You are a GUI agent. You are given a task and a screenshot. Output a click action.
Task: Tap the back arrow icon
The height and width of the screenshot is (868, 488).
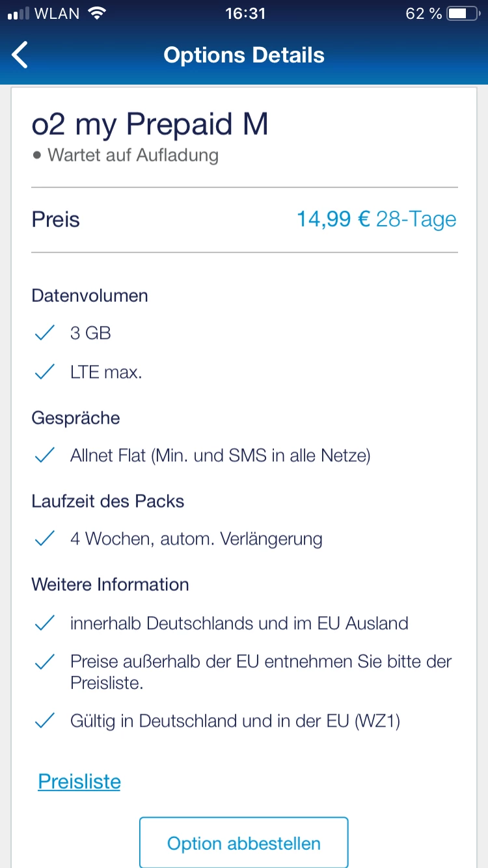point(21,55)
